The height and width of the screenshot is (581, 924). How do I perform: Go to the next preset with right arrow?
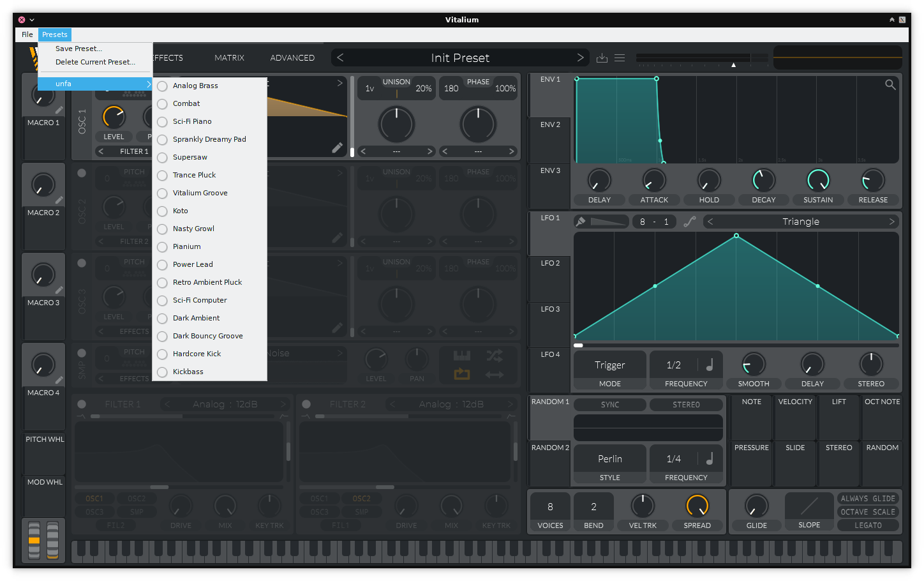point(580,57)
